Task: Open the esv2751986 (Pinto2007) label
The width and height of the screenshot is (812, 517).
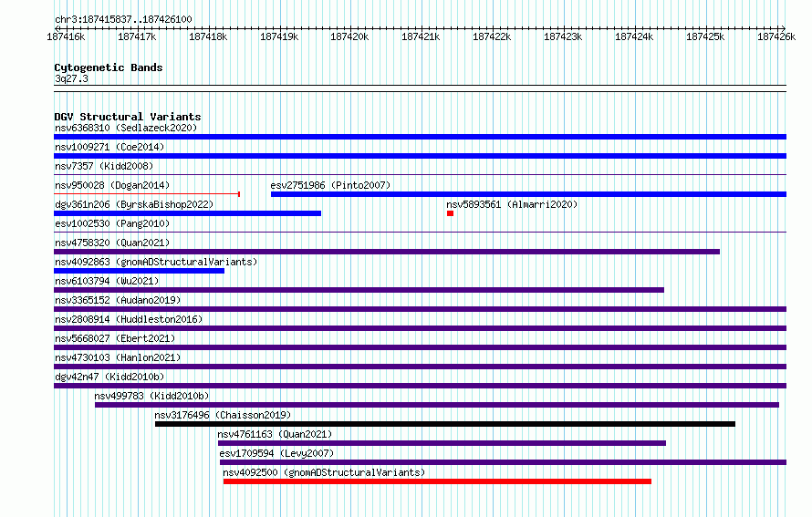Action: (x=330, y=185)
